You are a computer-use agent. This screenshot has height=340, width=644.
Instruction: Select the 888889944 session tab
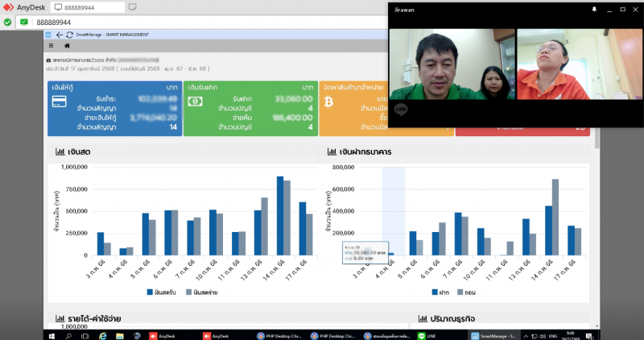(88, 7)
